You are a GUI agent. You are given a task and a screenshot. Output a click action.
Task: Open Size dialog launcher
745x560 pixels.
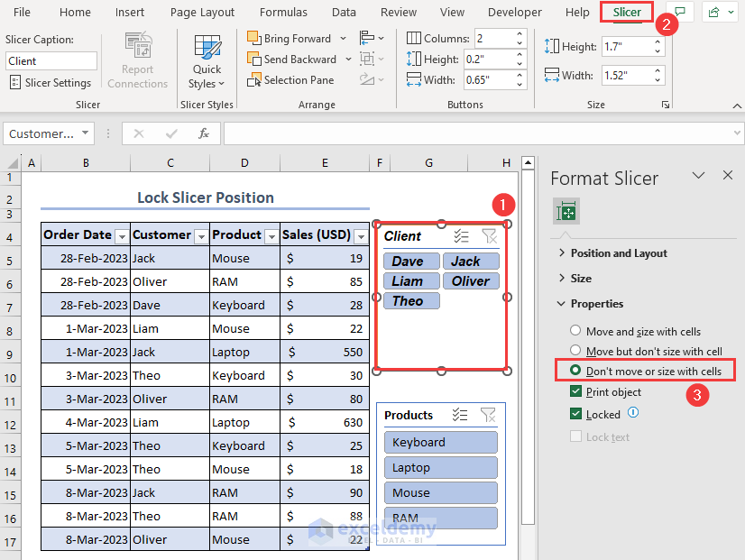pos(666,105)
